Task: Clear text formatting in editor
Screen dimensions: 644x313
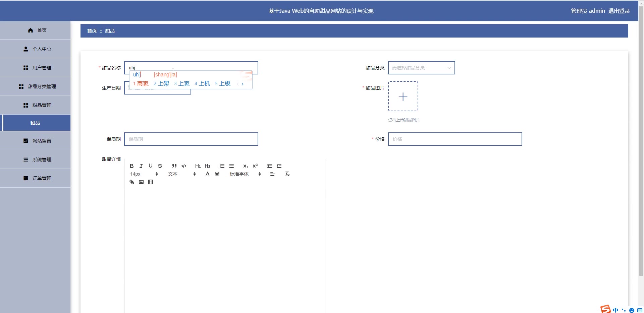Action: [287, 174]
